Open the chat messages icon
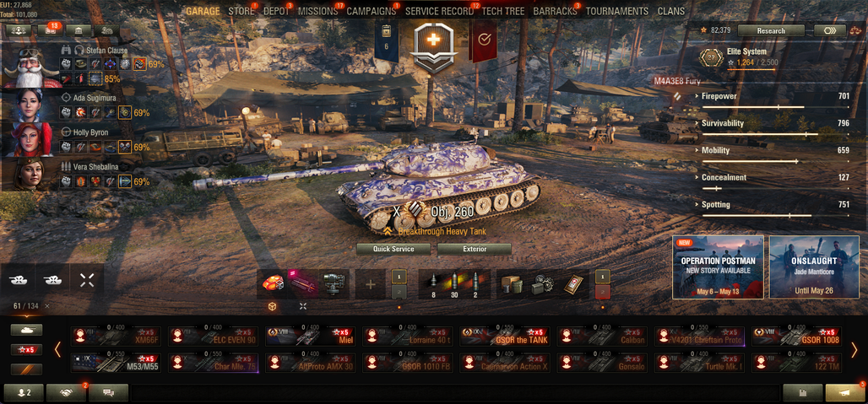The height and width of the screenshot is (404, 868). (108, 393)
